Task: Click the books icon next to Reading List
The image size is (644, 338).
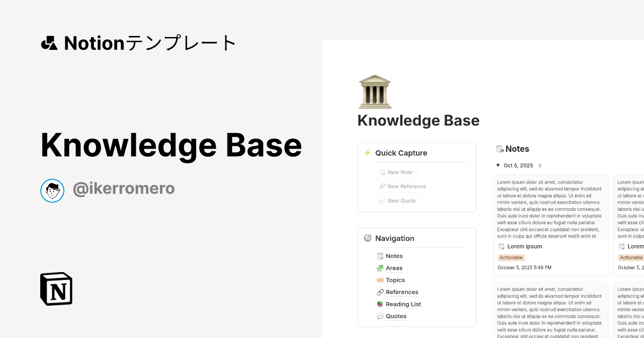Action: click(x=380, y=304)
